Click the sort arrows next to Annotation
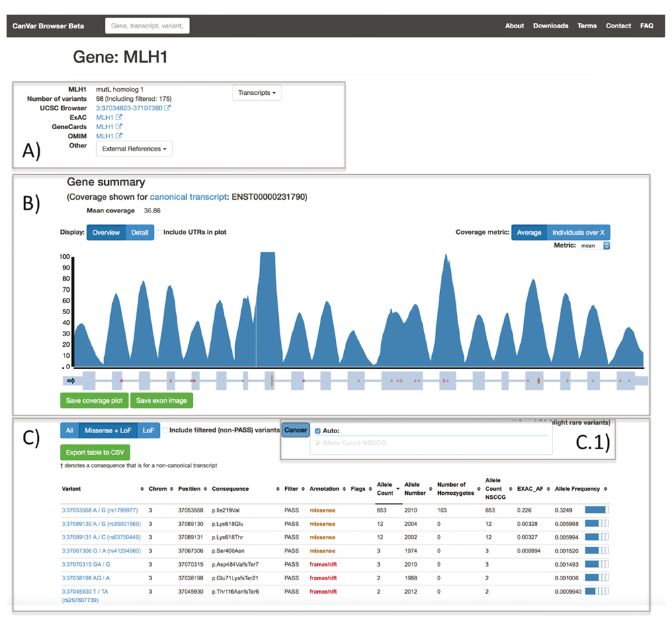This screenshot has width=672, height=626. [344, 489]
